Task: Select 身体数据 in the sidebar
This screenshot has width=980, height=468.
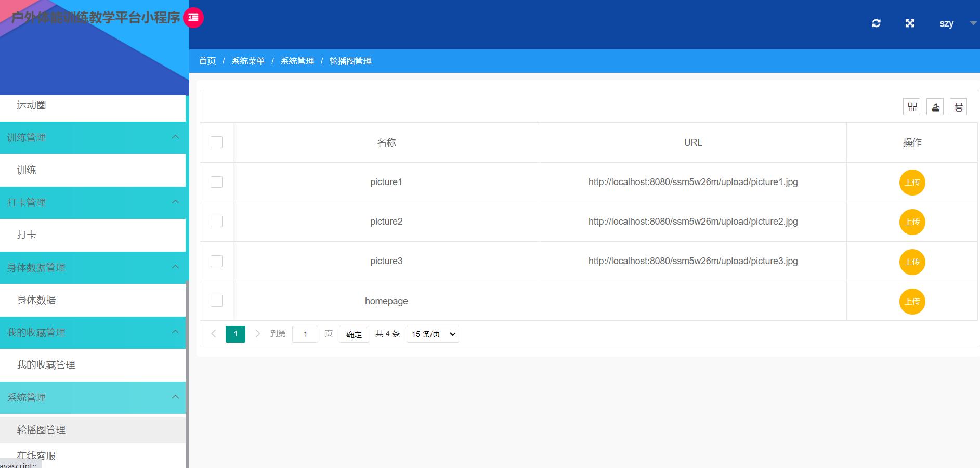Action: (36, 300)
